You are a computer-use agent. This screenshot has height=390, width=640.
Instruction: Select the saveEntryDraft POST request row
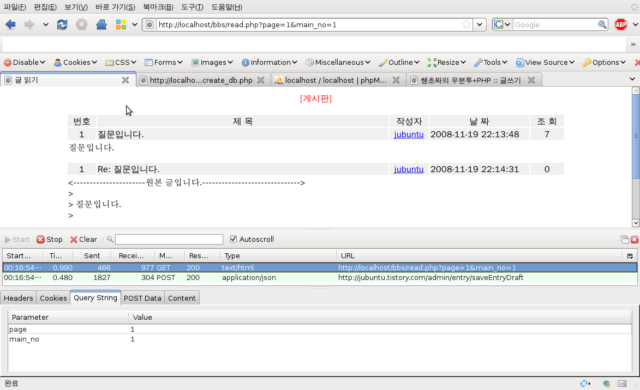[x=320, y=278]
